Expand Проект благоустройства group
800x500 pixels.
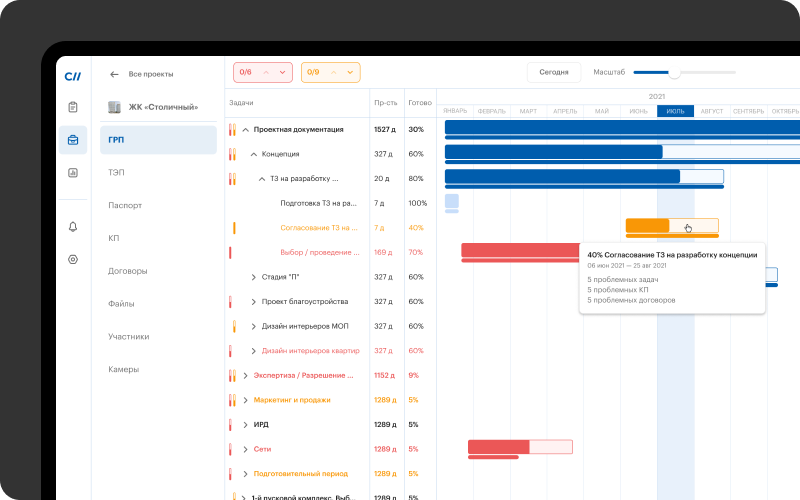[x=254, y=302]
